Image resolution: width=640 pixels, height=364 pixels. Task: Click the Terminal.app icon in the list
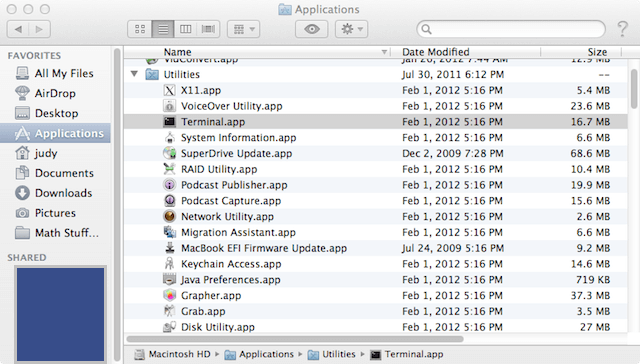tap(169, 122)
